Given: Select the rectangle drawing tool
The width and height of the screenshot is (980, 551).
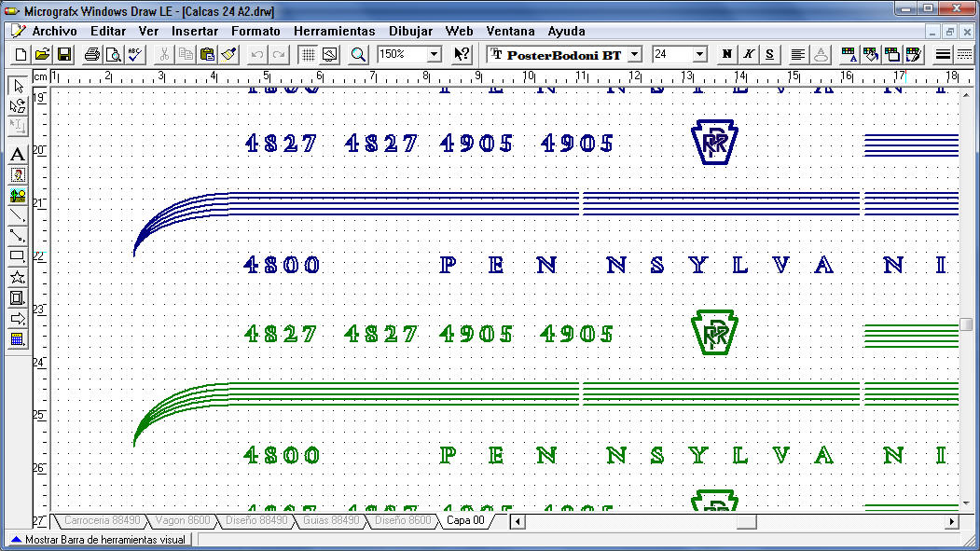Looking at the screenshot, I should (18, 256).
